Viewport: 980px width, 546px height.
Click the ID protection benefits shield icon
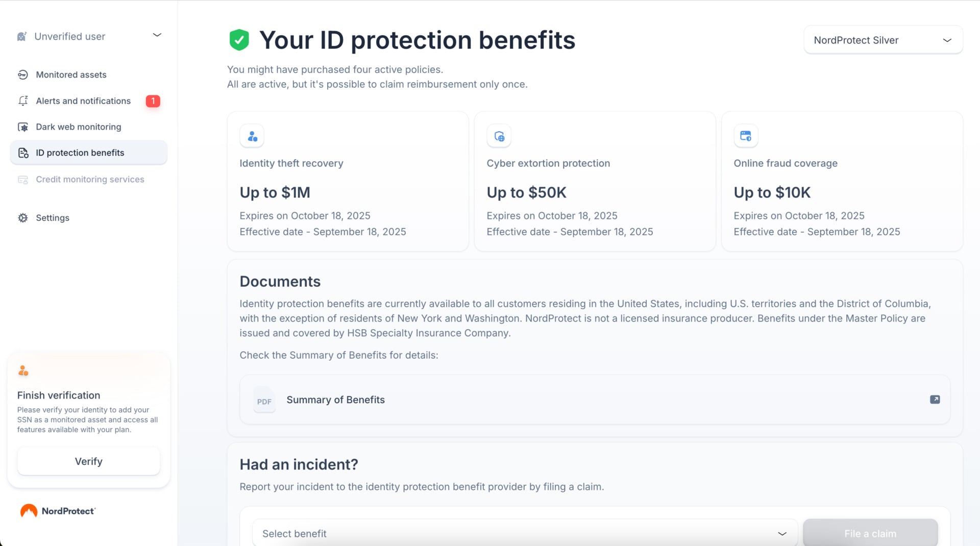[23, 153]
